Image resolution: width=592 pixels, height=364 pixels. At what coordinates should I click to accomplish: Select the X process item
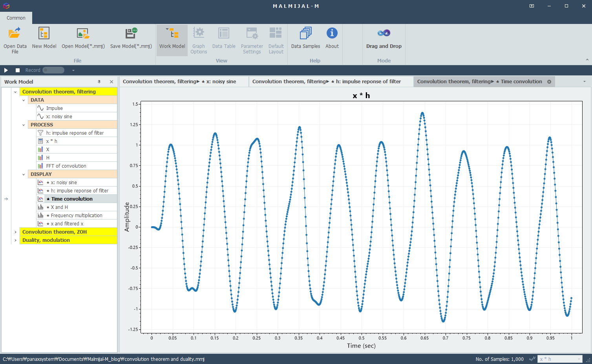tap(77, 150)
